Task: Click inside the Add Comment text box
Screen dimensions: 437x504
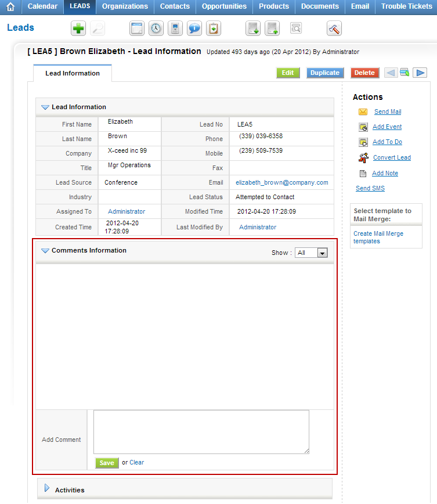Action: click(201, 431)
